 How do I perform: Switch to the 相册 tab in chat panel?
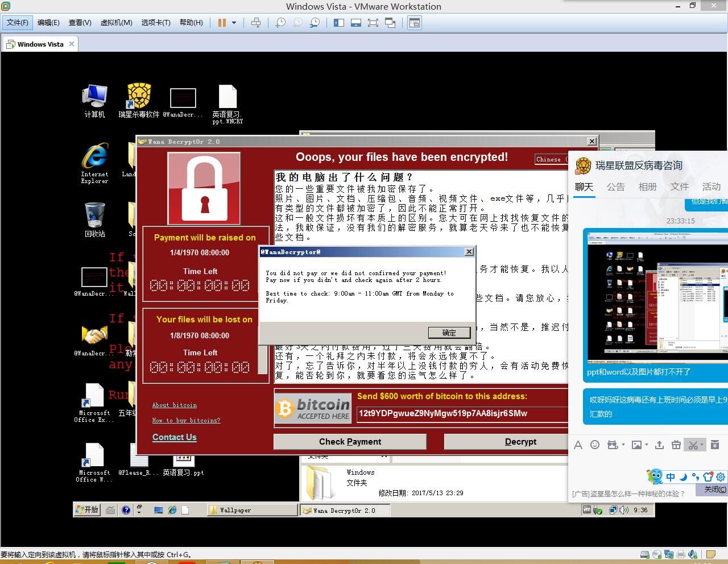pos(648,187)
